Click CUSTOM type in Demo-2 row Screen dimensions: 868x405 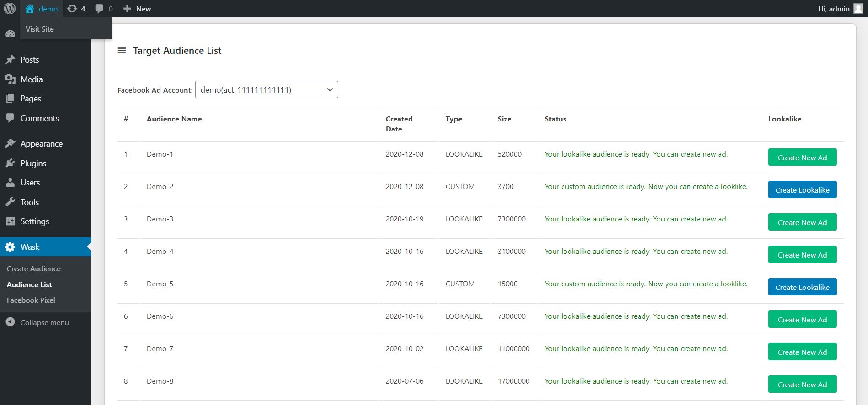tap(460, 187)
